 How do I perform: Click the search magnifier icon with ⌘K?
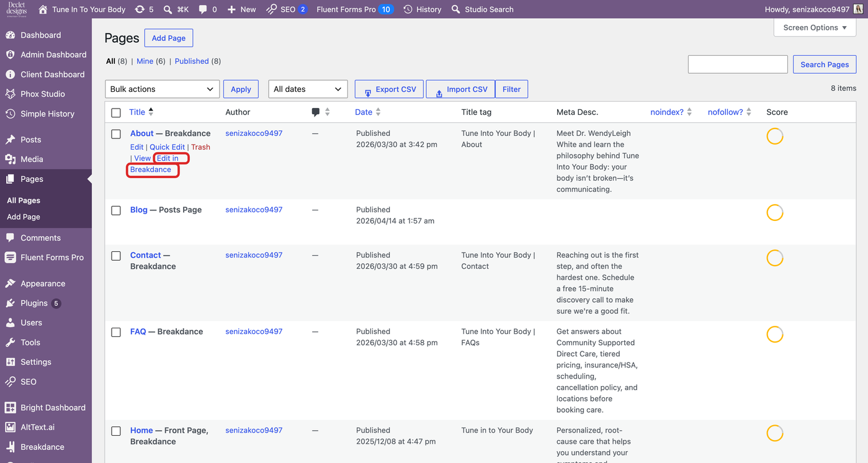click(168, 9)
